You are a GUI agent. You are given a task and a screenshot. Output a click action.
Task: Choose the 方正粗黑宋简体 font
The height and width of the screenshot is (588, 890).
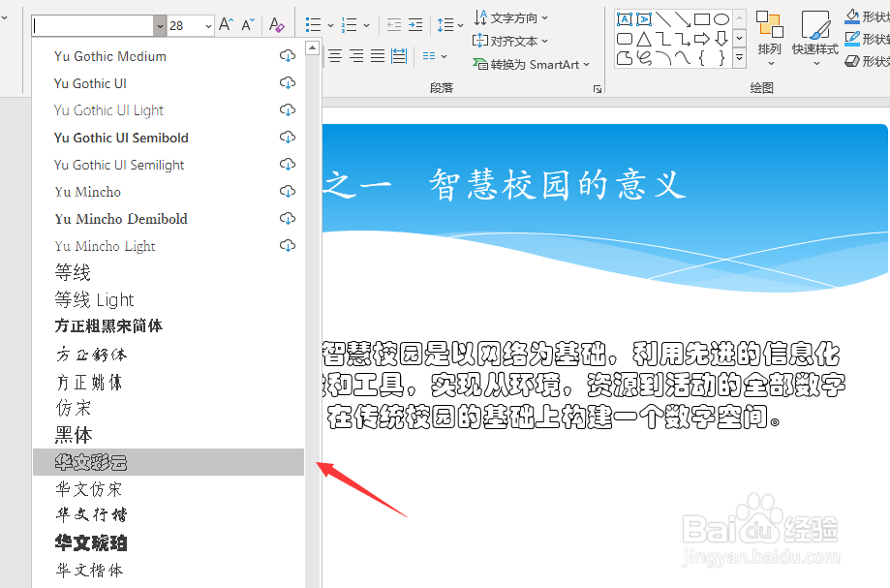[x=169, y=325]
